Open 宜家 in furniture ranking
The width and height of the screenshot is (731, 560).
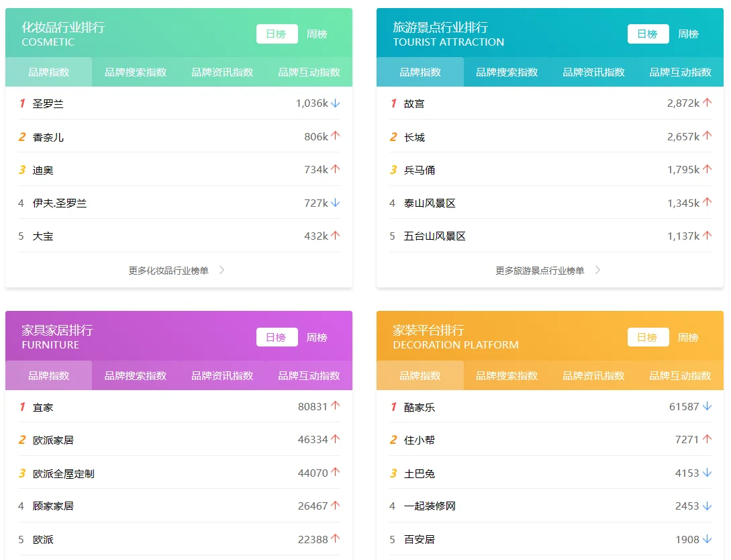click(43, 407)
